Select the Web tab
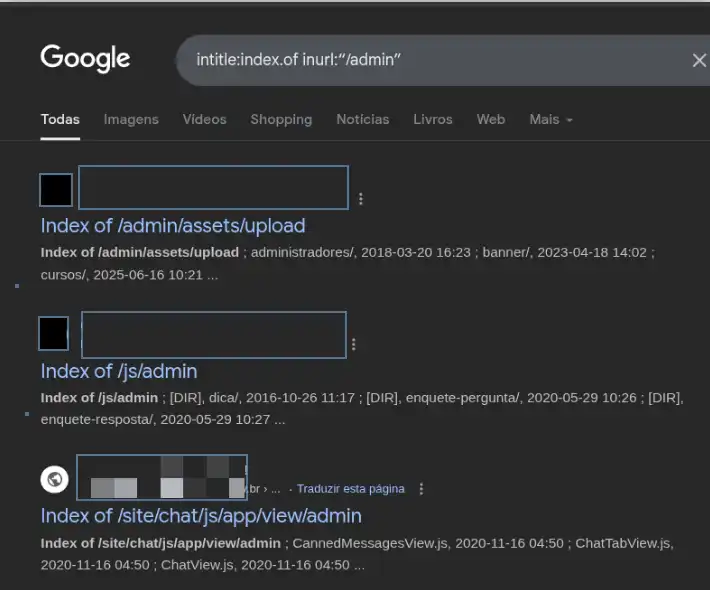Viewport: 710px width, 590px height. [491, 120]
